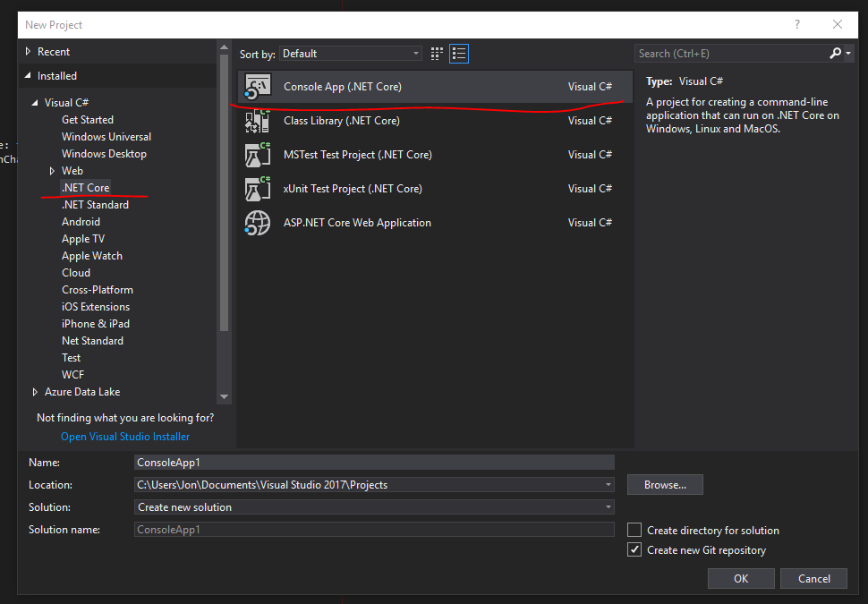The width and height of the screenshot is (868, 604).
Task: Select the iOS Extensions category
Action: (96, 307)
